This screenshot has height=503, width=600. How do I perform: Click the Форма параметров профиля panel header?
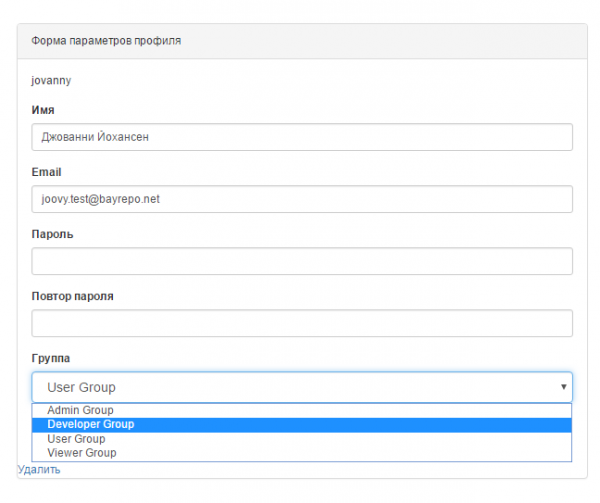302,41
